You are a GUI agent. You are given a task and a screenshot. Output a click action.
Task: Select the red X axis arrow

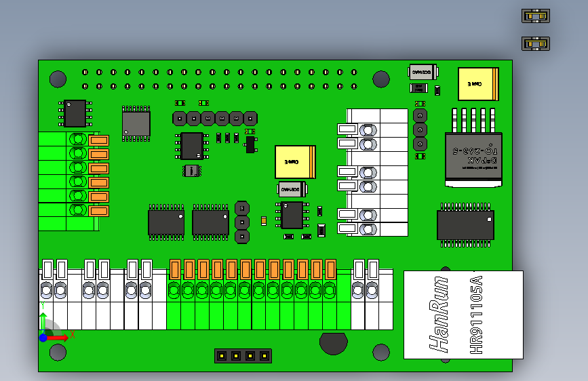point(57,338)
